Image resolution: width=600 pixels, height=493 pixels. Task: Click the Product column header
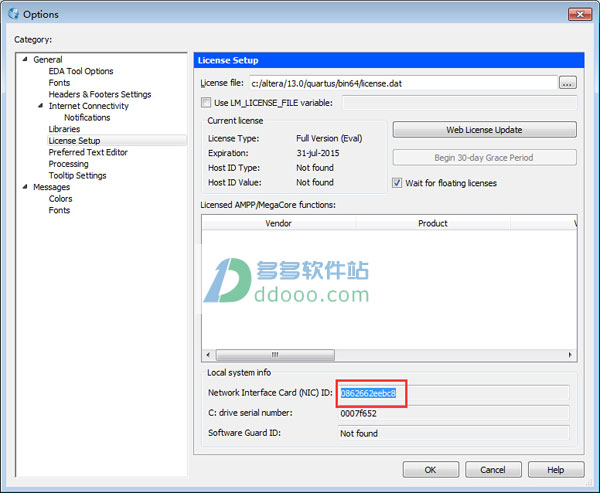[x=433, y=223]
